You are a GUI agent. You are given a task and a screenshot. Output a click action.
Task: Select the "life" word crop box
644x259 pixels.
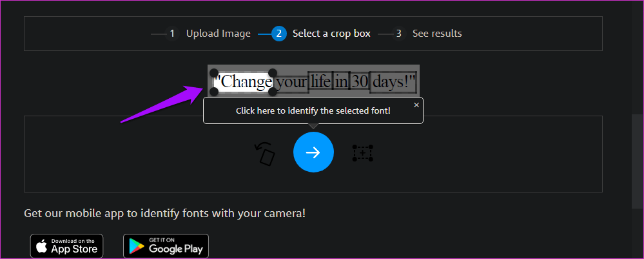coord(320,83)
